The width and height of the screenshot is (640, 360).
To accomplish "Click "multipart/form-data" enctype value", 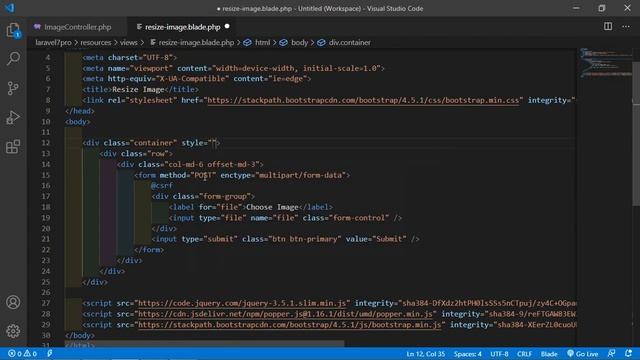I will click(302, 175).
